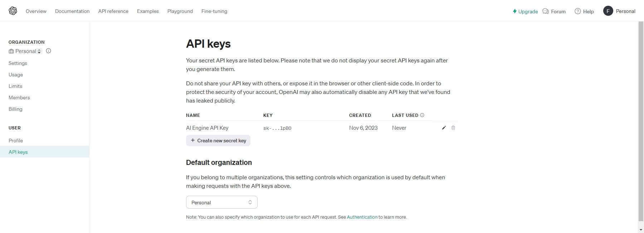Open Help using the question mark icon
Viewport: 644px width, 233px height.
pyautogui.click(x=577, y=11)
